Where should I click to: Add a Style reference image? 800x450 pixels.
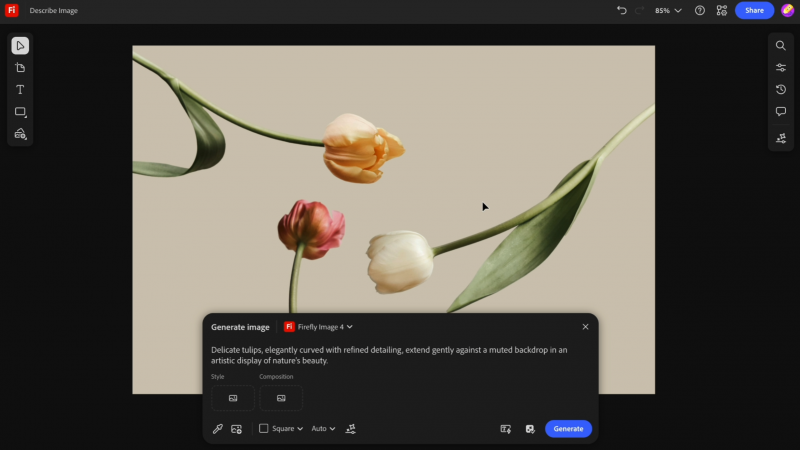pos(233,398)
